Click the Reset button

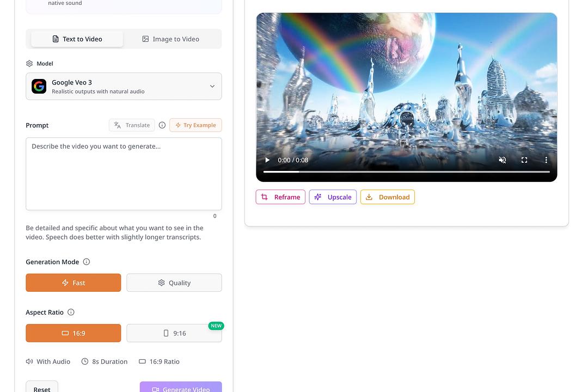[42, 388]
